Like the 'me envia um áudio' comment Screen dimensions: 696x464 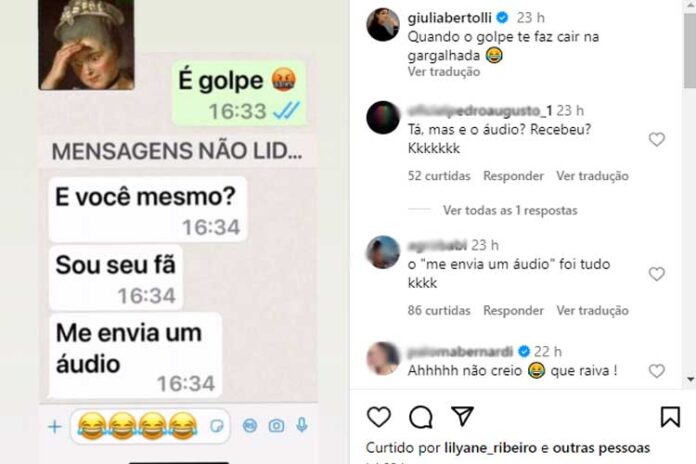coord(656,274)
